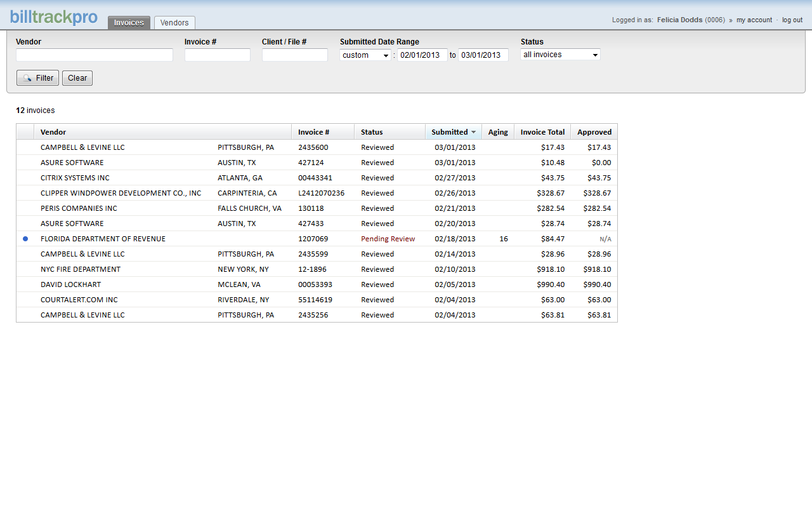Sort by Aging column header
Viewport: 812px width, 508px height.
pos(498,132)
